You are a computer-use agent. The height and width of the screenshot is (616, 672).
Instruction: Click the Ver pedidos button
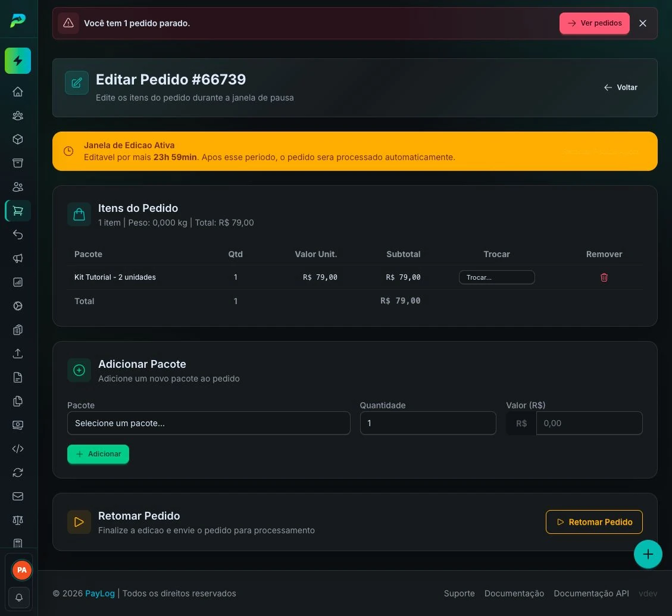595,23
